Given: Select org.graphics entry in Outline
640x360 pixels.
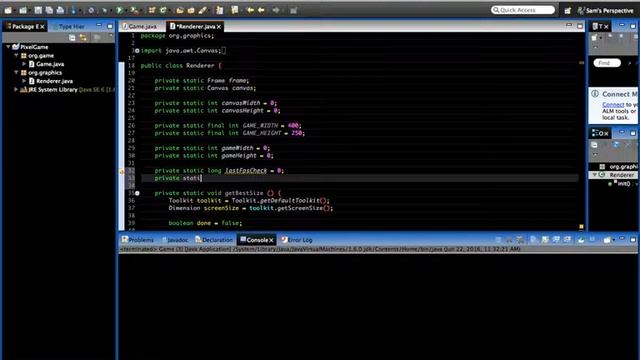Looking at the screenshot, I should pyautogui.click(x=619, y=167).
